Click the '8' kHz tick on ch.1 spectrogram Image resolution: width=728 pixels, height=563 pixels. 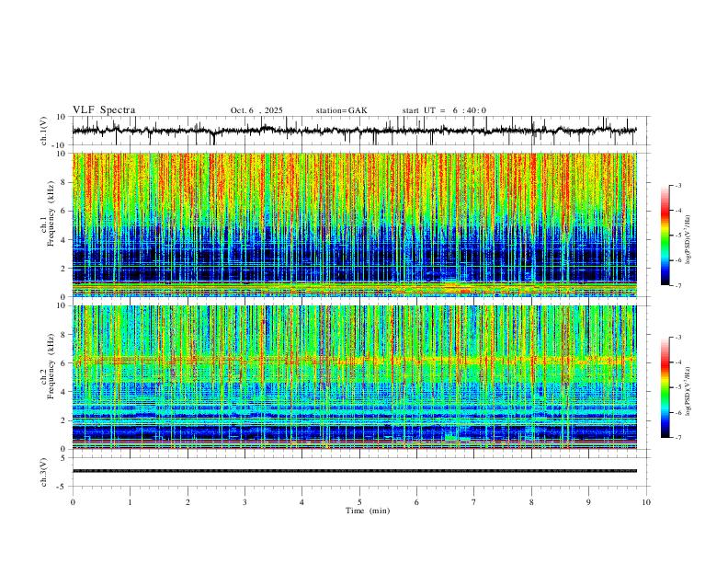pyautogui.click(x=64, y=182)
